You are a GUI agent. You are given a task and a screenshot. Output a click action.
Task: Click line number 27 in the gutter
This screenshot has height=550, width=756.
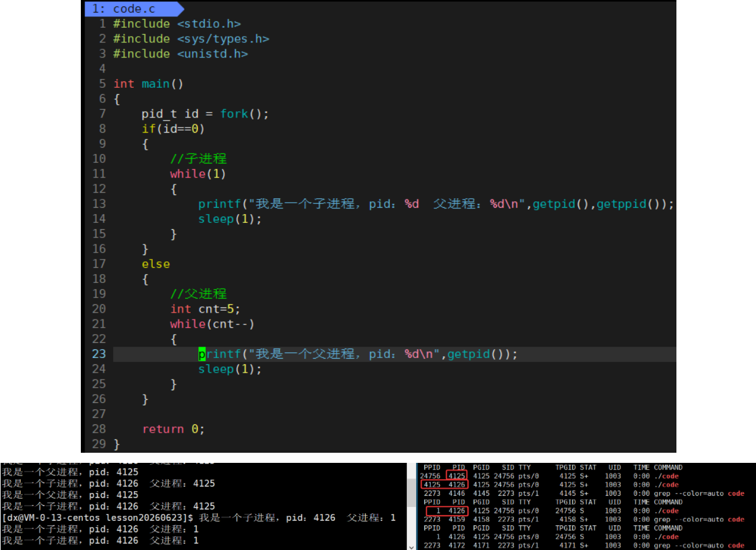[99, 414]
